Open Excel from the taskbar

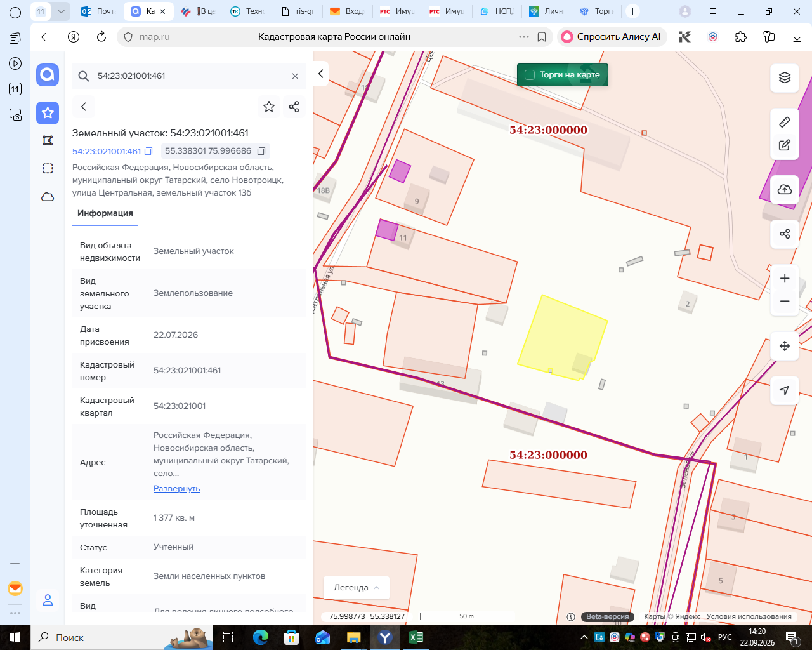point(416,637)
